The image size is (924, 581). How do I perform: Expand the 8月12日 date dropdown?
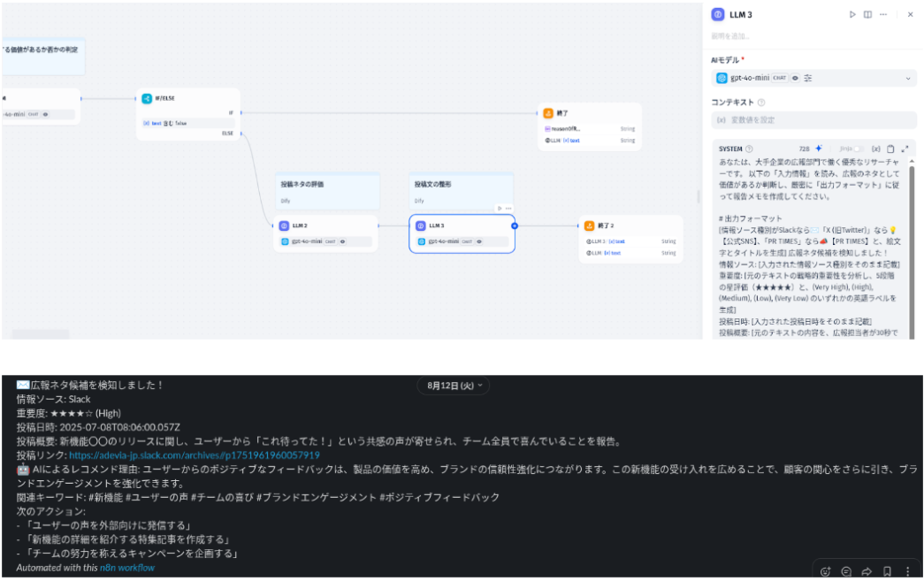(453, 386)
